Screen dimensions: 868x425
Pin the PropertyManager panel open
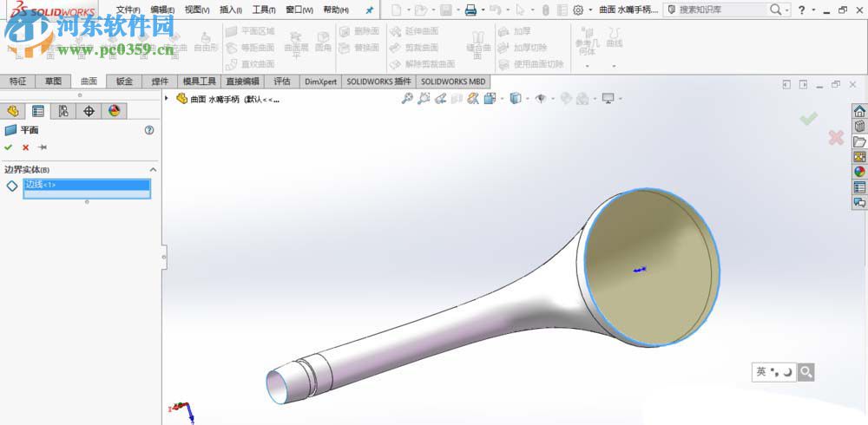point(43,147)
